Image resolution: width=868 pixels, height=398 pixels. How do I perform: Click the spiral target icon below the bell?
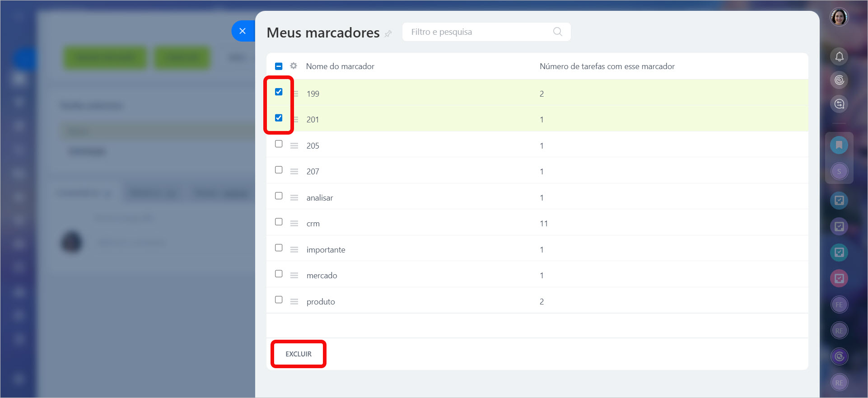(x=839, y=80)
